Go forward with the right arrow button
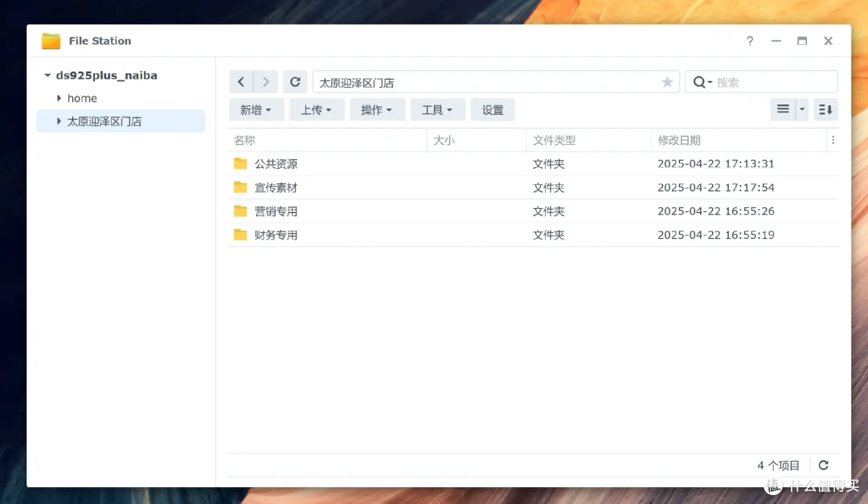The width and height of the screenshot is (868, 504). [266, 82]
